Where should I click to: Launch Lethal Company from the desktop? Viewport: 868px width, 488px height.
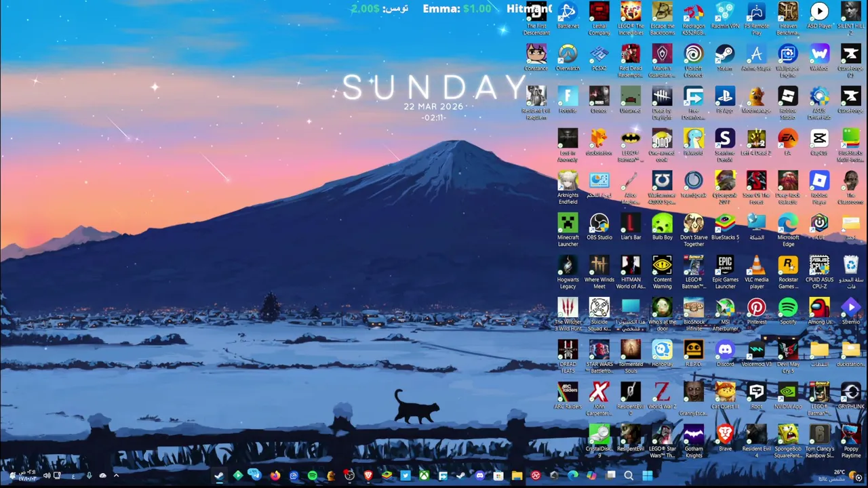[x=599, y=18]
